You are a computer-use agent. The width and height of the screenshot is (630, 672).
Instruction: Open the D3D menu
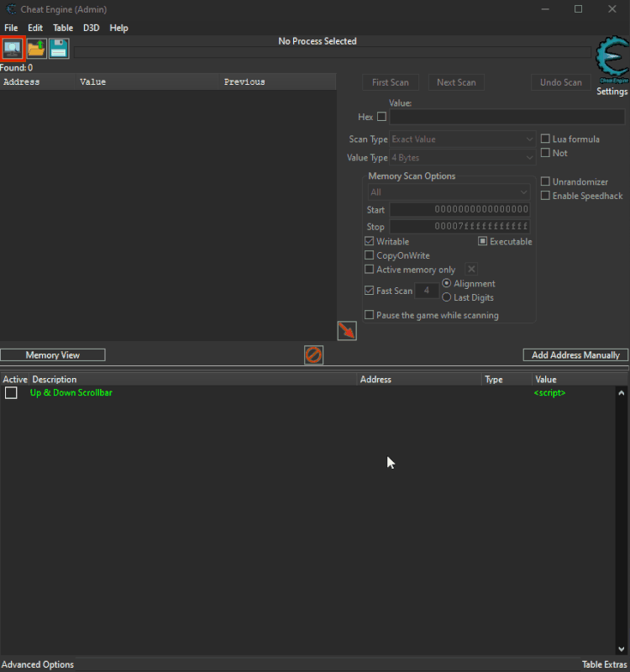click(91, 28)
